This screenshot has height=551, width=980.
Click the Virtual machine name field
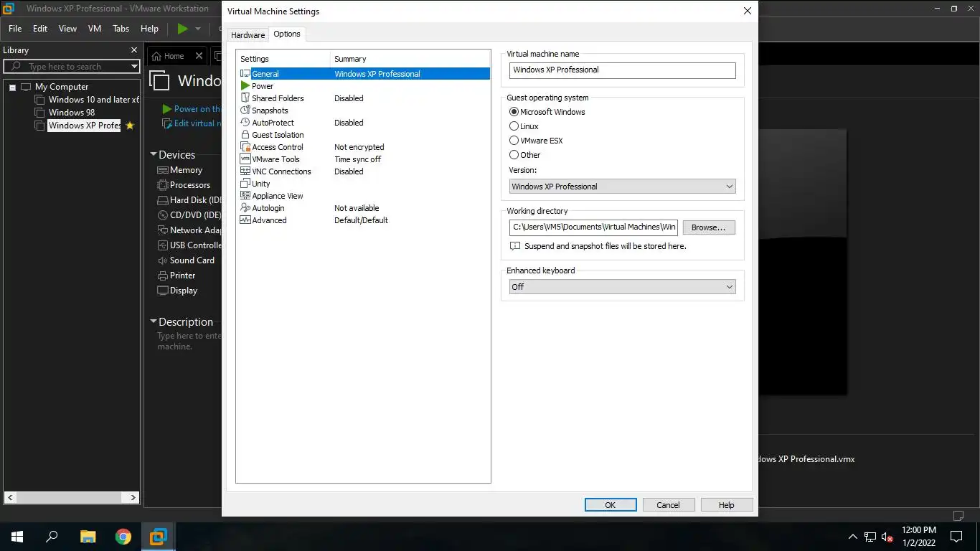click(623, 70)
